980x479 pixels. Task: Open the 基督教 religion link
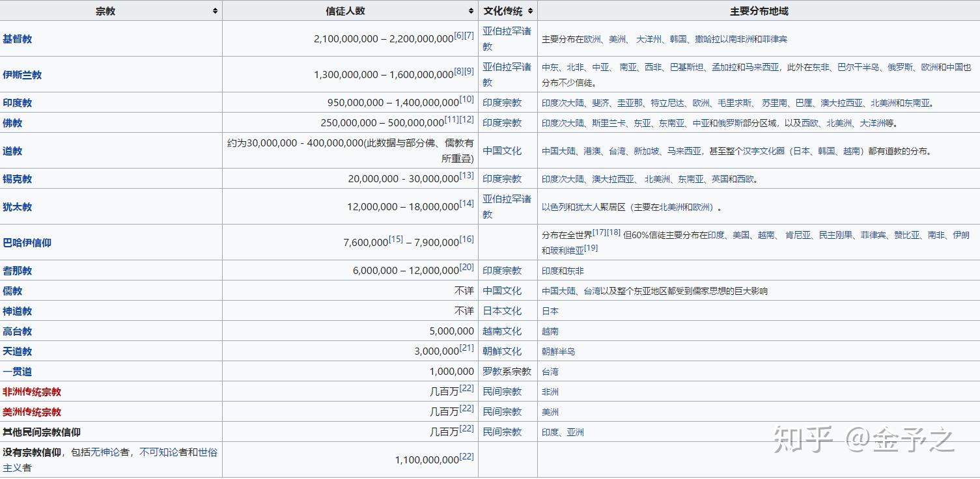(17, 39)
